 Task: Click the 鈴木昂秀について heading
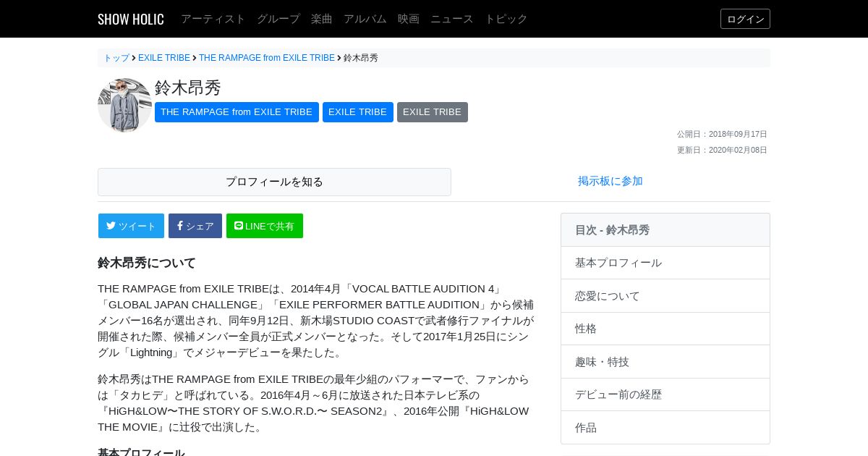click(147, 263)
